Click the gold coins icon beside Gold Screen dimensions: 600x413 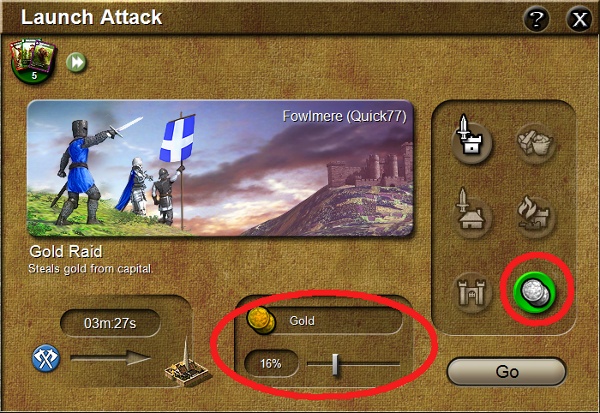pos(261,320)
